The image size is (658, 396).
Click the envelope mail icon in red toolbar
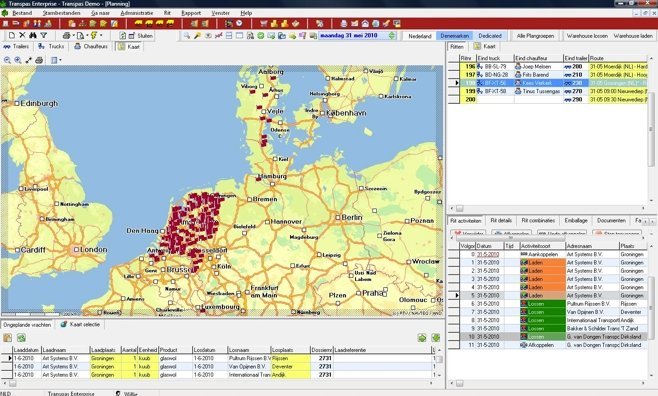coord(355,23)
